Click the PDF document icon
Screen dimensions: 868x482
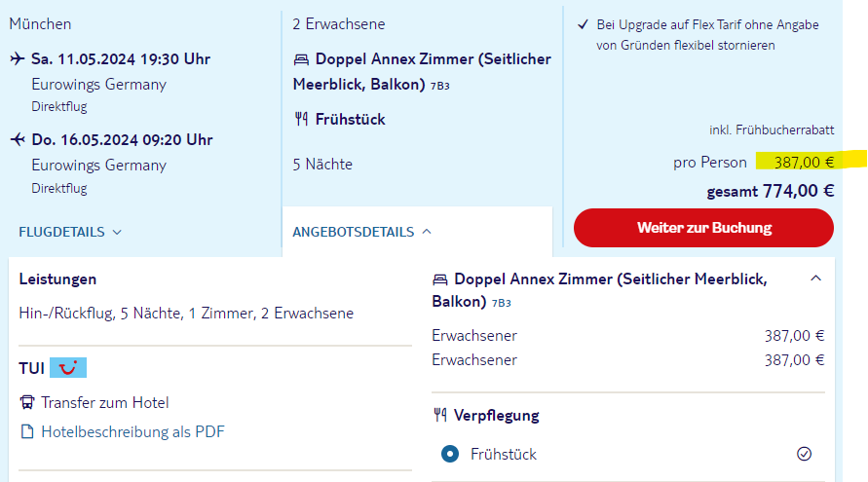(27, 431)
